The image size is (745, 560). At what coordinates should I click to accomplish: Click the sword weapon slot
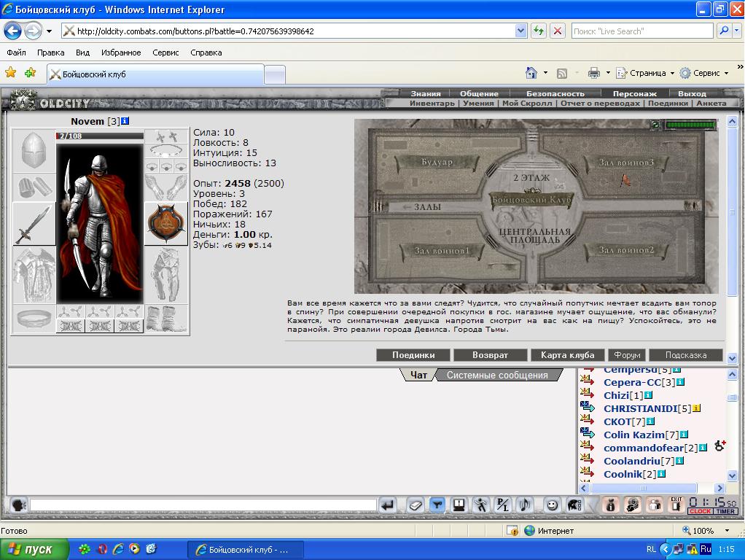(x=34, y=224)
